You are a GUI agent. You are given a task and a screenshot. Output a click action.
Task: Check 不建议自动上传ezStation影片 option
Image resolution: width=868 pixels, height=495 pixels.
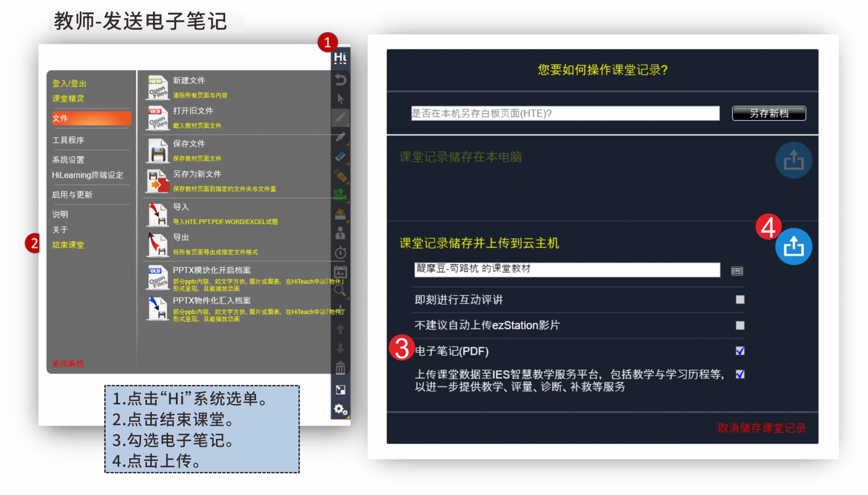740,325
